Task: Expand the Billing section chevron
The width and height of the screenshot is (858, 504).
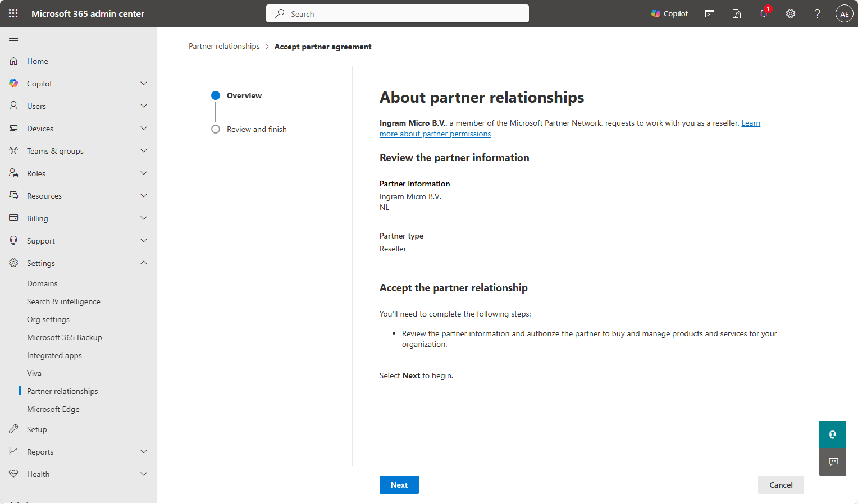Action: coord(144,218)
